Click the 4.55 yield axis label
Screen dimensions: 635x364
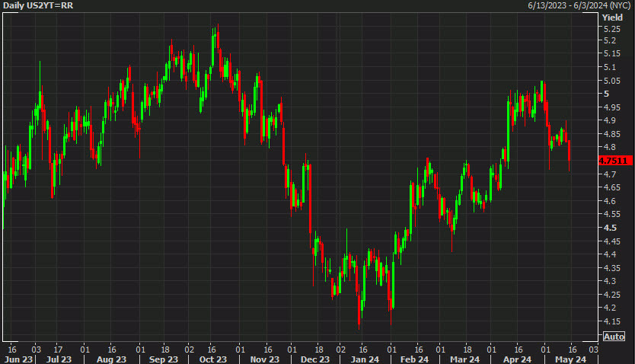point(611,214)
